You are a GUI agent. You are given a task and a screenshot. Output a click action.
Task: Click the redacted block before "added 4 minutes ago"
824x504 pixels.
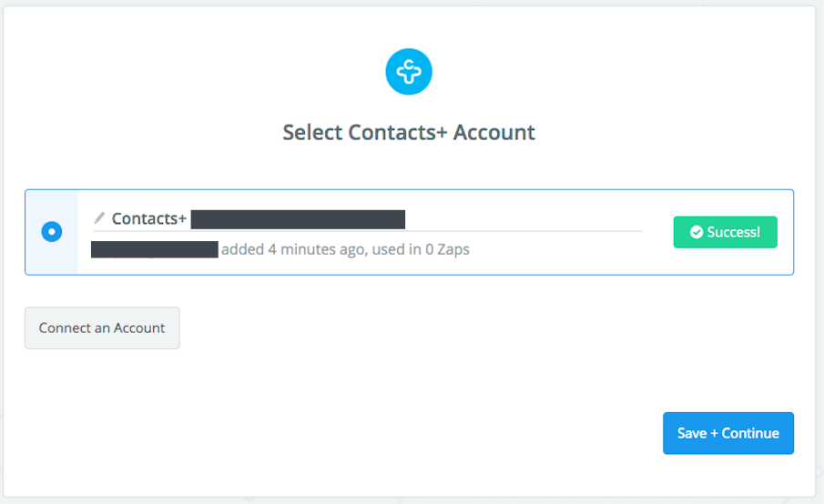coord(155,248)
